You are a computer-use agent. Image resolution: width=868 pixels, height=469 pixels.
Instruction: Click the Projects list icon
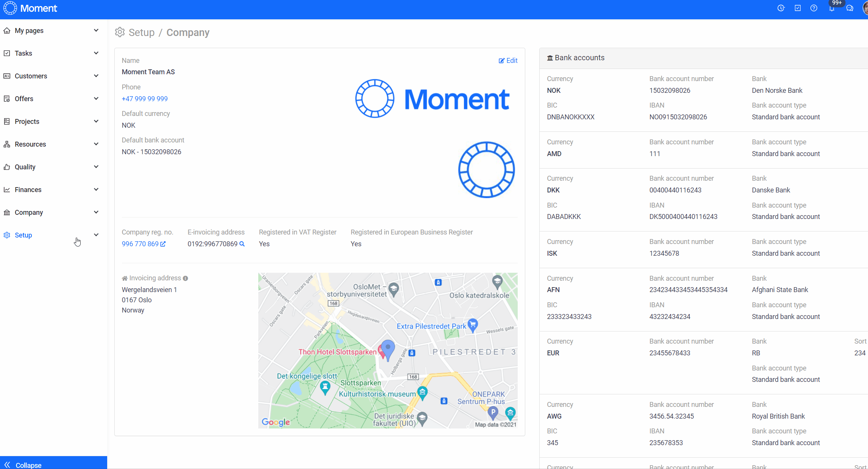pyautogui.click(x=7, y=122)
